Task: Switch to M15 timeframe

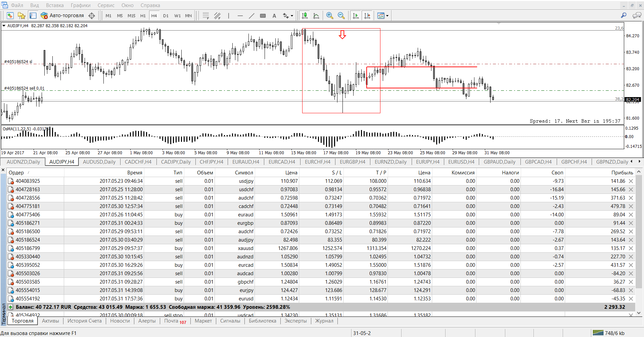Action: pos(132,16)
